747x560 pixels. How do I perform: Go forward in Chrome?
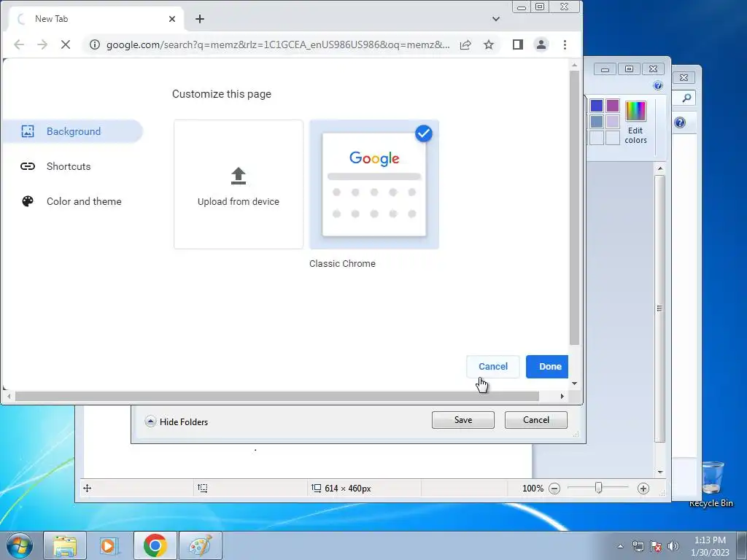[x=42, y=44]
